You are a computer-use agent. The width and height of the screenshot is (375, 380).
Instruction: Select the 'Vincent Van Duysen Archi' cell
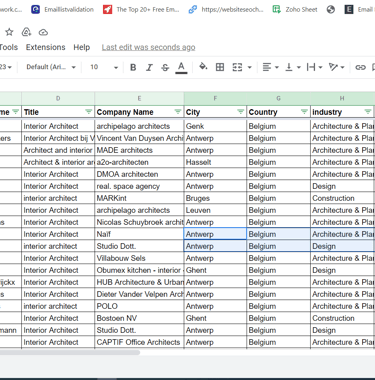click(139, 138)
